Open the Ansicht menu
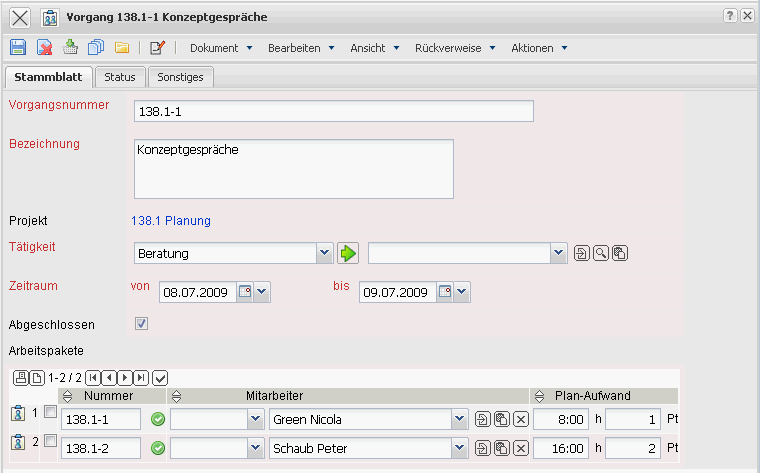This screenshot has height=473, width=760. [x=375, y=48]
